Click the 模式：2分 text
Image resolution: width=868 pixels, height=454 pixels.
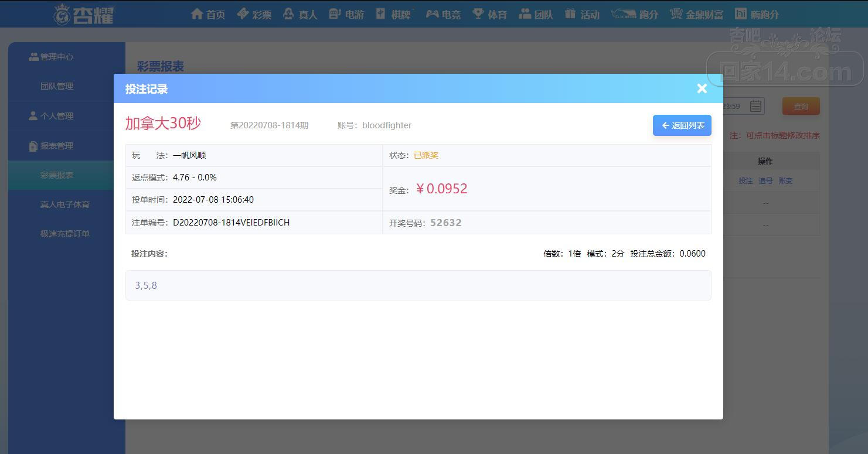pos(605,254)
